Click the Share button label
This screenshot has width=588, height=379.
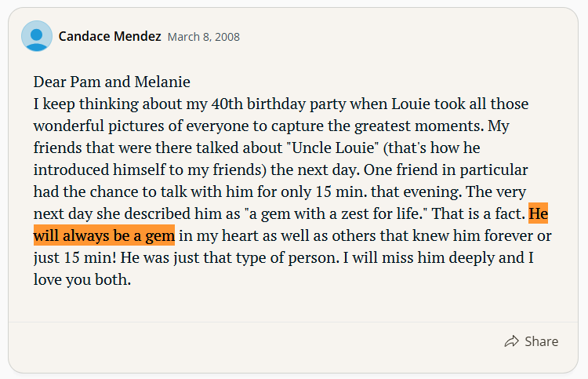coord(541,341)
